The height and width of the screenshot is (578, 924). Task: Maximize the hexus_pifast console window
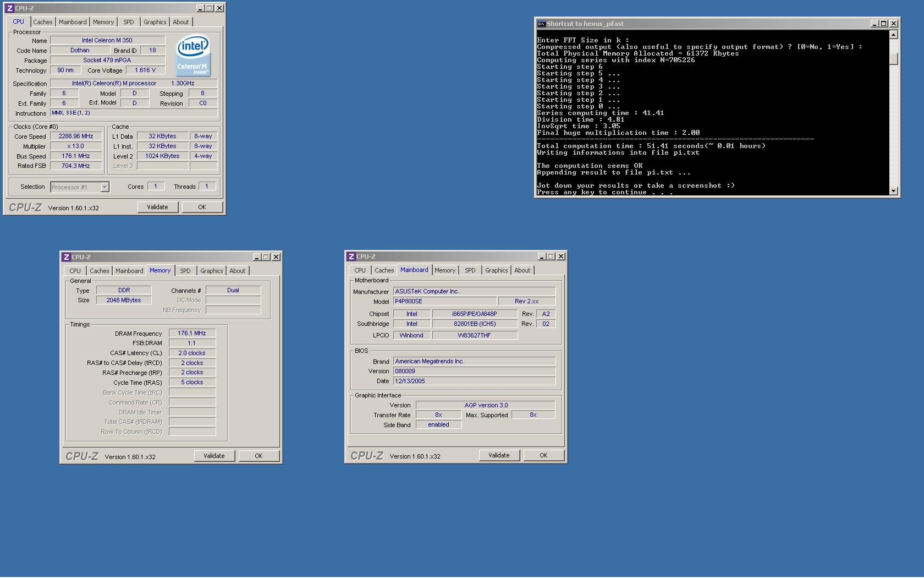pos(884,24)
